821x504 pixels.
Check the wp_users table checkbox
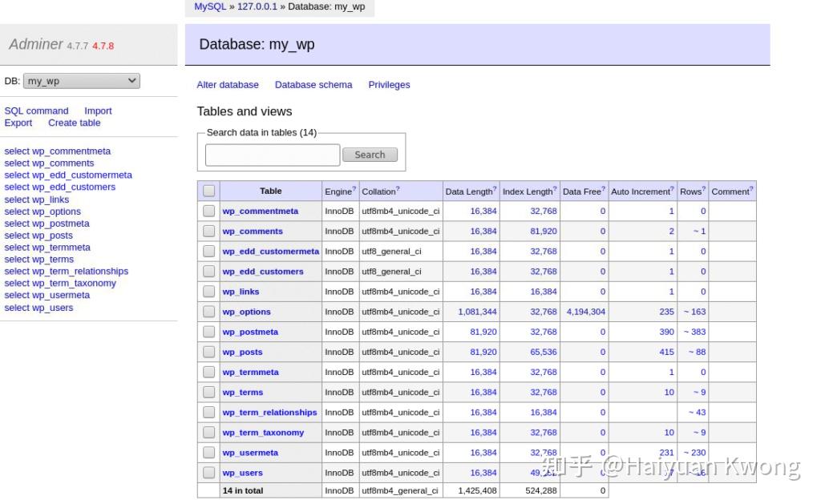pyautogui.click(x=208, y=472)
